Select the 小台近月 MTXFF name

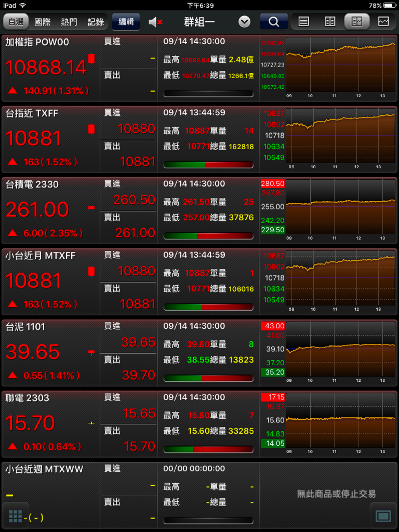(x=41, y=256)
